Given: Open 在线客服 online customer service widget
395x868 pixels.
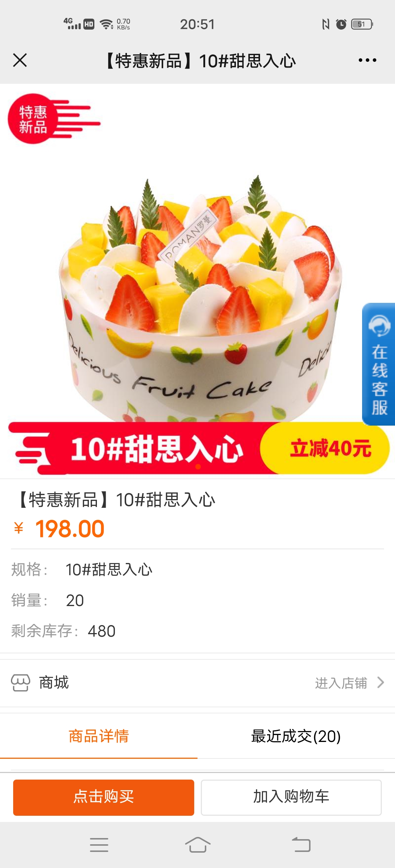Looking at the screenshot, I should [x=379, y=364].
